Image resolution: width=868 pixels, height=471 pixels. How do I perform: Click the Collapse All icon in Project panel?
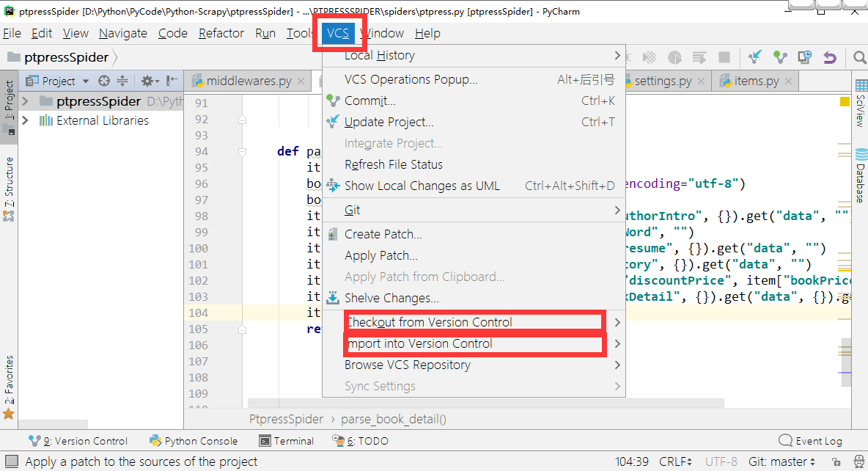coord(122,81)
